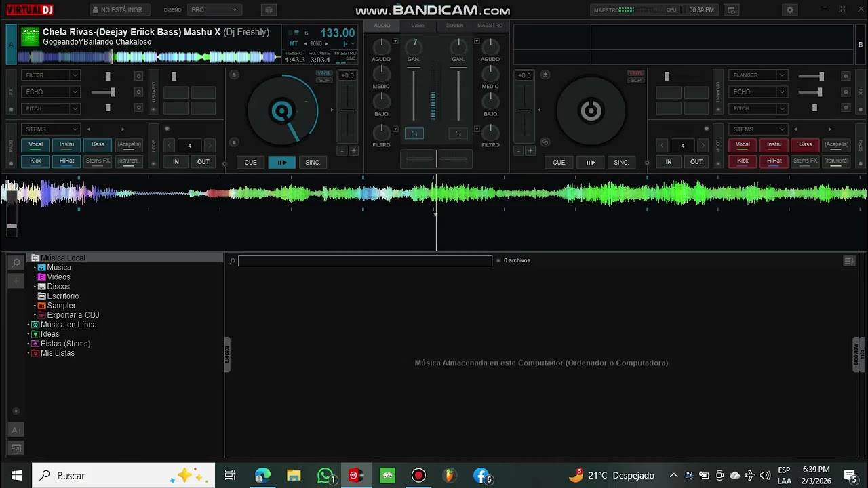
Task: Click the crossfader slider in the mixer
Action: point(436,159)
